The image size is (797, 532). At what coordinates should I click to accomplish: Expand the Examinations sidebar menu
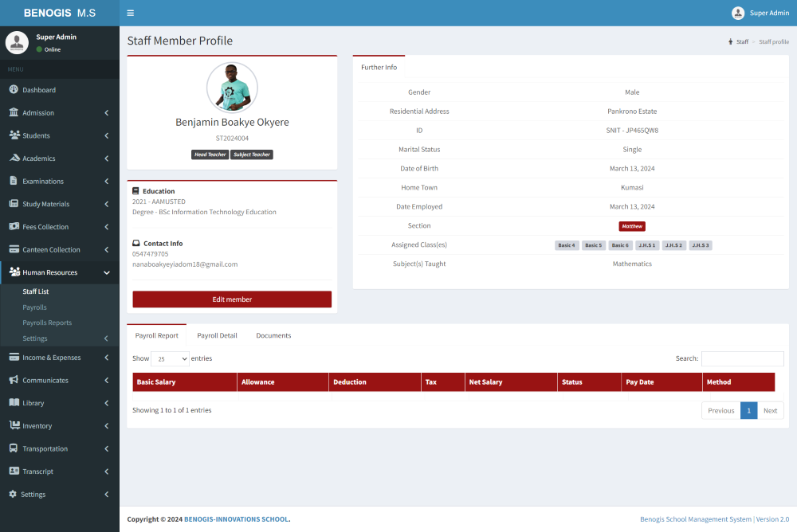click(60, 182)
